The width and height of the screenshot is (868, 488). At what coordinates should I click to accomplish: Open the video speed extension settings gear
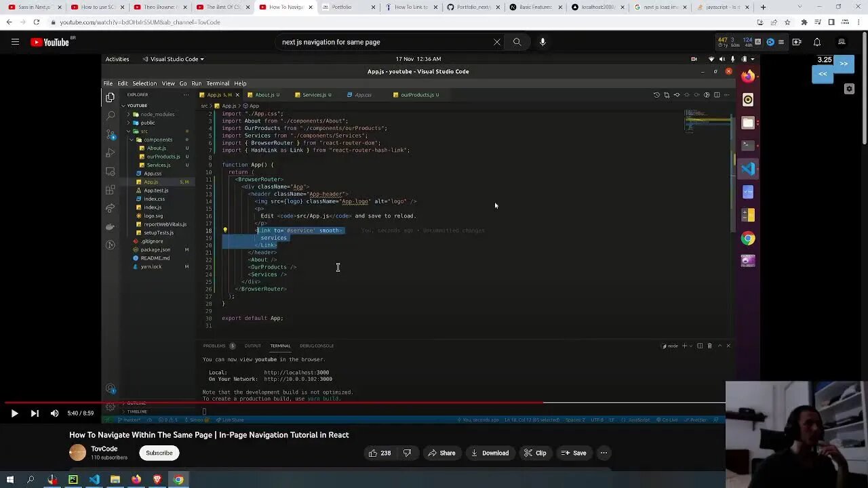pos(849,89)
